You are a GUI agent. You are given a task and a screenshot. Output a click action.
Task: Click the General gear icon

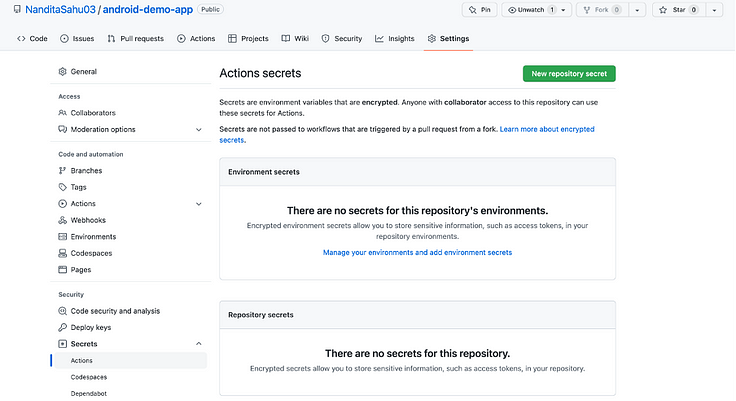click(62, 71)
